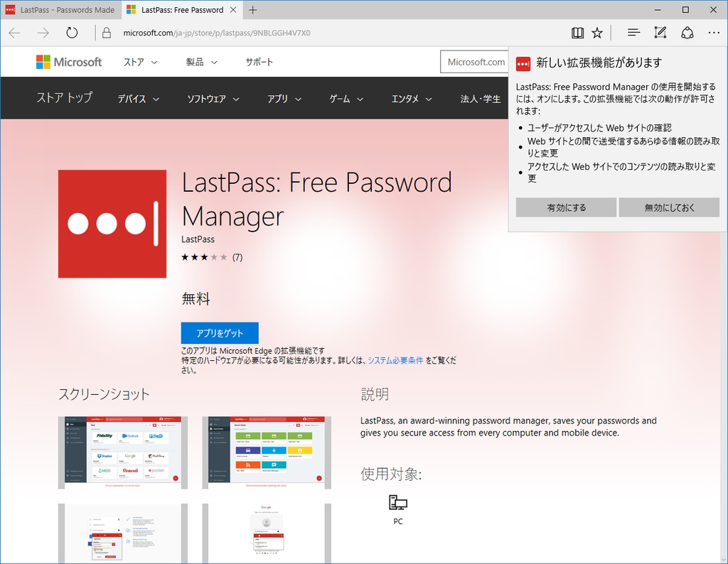The width and height of the screenshot is (728, 564).
Task: Go back using the browser back arrow
Action: [14, 33]
